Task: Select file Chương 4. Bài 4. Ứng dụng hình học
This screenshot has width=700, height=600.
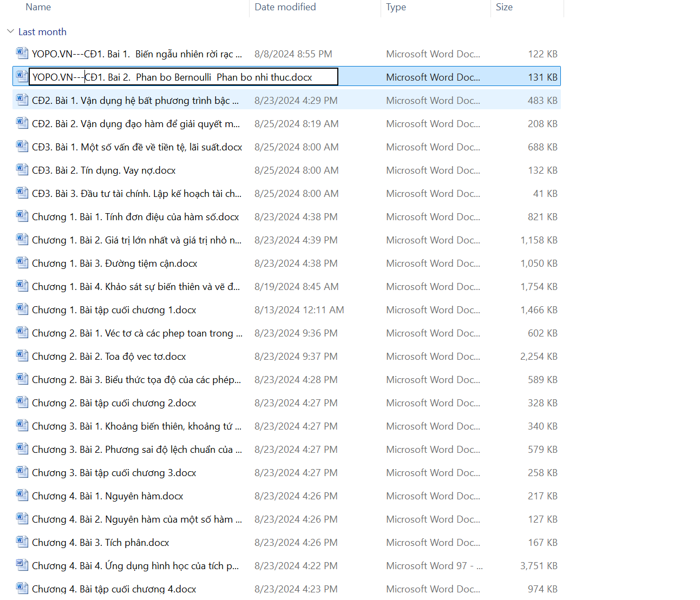Action: click(x=135, y=566)
